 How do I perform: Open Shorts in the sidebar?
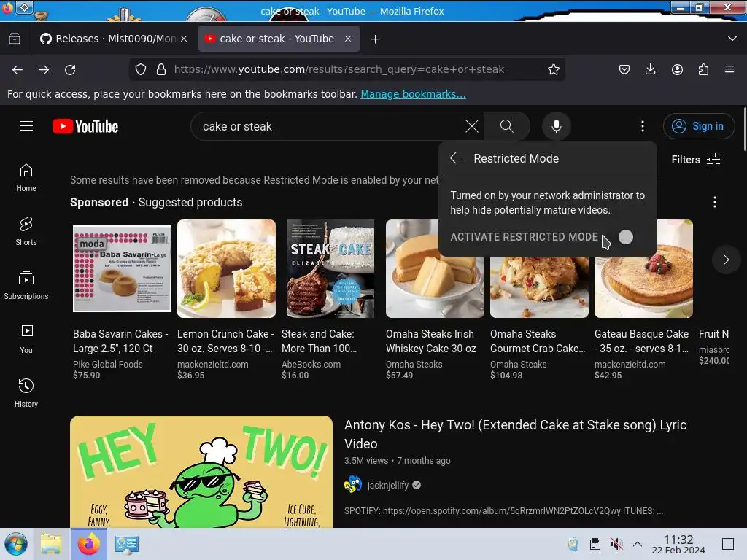click(26, 231)
